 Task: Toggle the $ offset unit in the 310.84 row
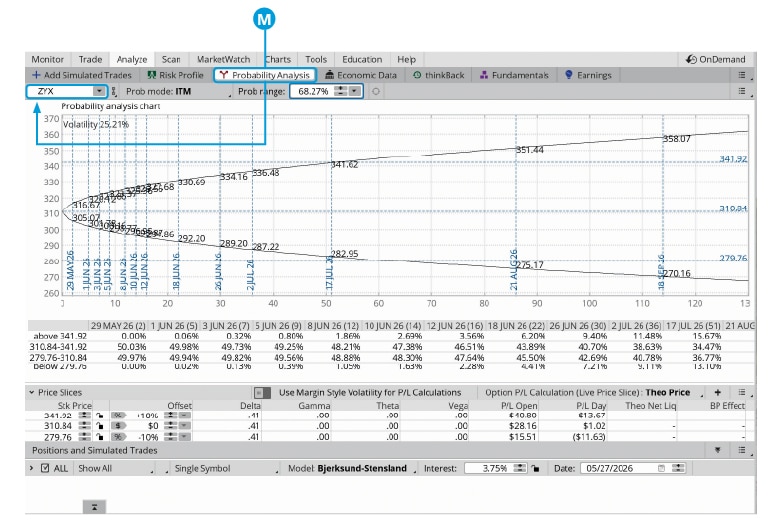click(x=118, y=425)
